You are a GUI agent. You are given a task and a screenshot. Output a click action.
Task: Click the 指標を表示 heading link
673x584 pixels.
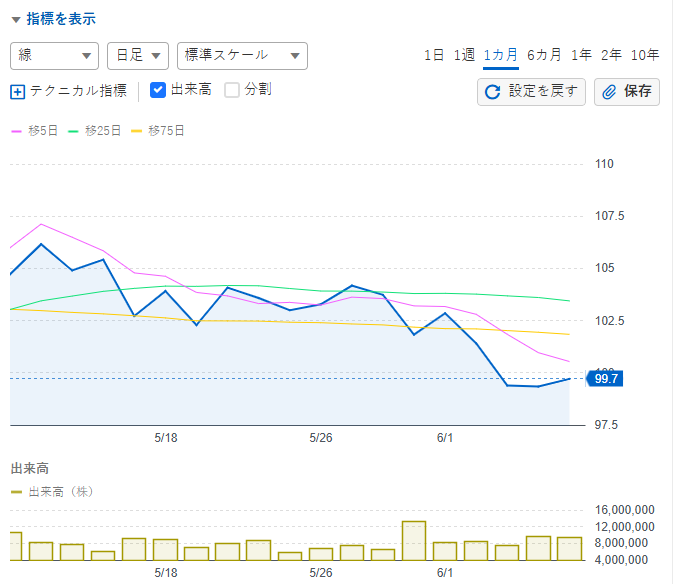[x=61, y=19]
